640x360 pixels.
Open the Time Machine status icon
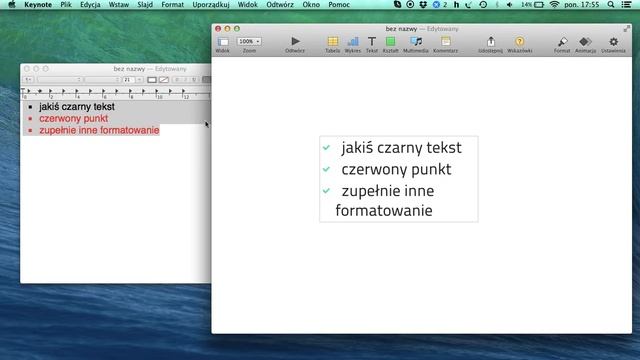483,4
